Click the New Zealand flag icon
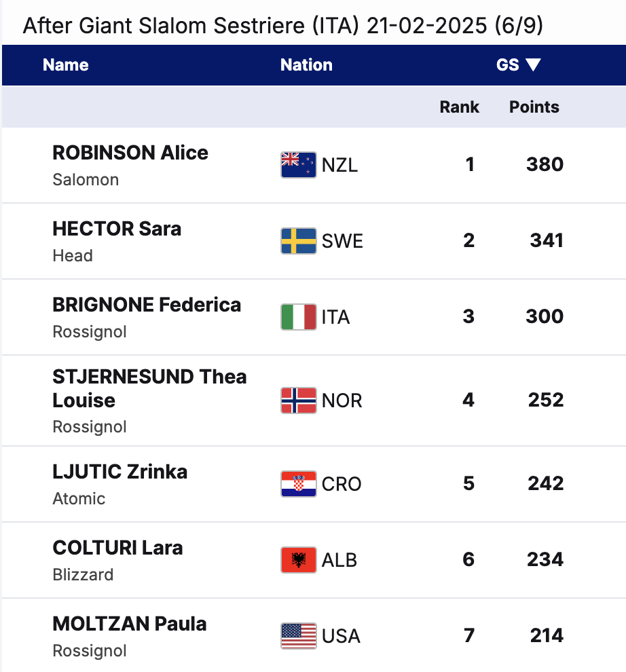This screenshot has height=672, width=626. (x=298, y=165)
